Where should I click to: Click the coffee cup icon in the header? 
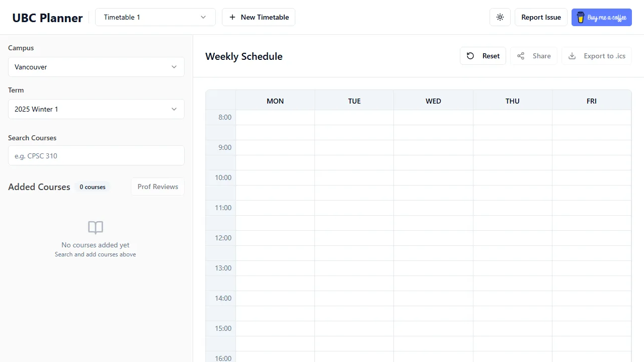click(x=580, y=17)
